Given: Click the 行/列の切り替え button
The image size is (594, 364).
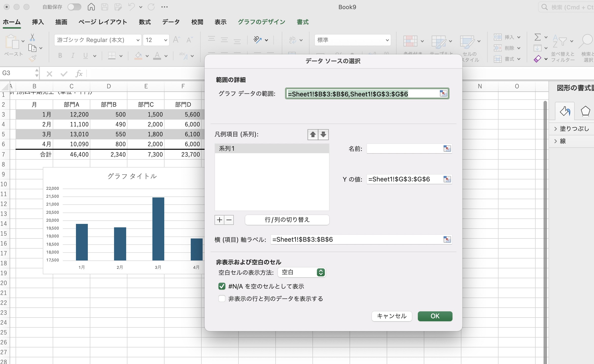Looking at the screenshot, I should 287,220.
